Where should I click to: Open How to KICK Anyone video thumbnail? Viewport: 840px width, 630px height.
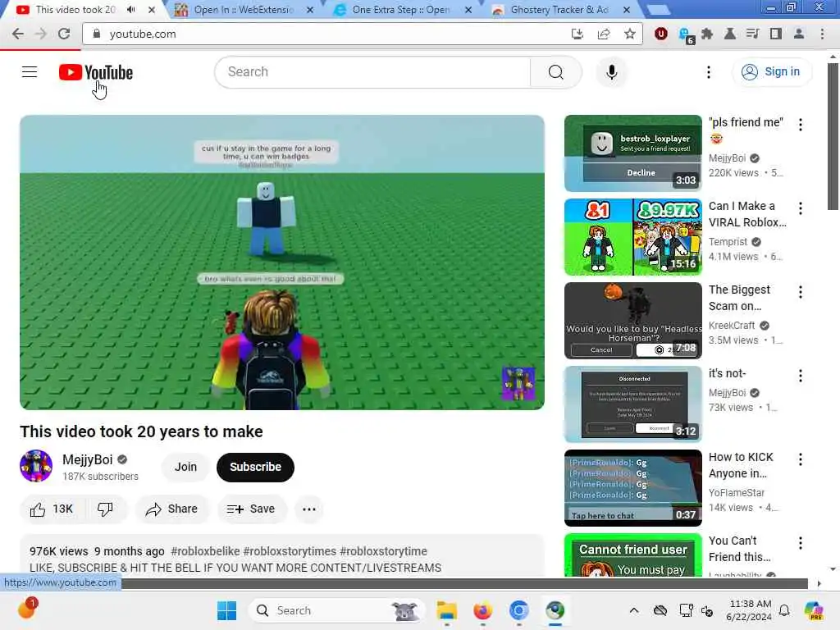tap(632, 487)
